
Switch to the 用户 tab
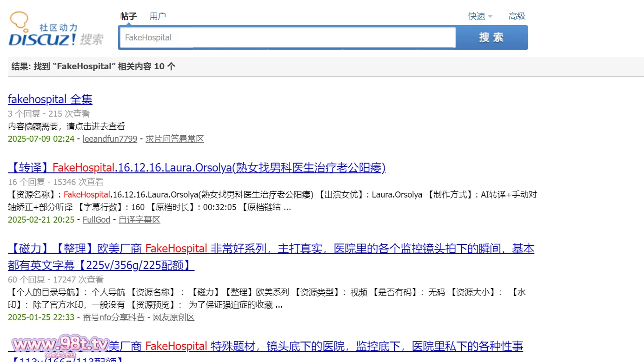(x=158, y=16)
